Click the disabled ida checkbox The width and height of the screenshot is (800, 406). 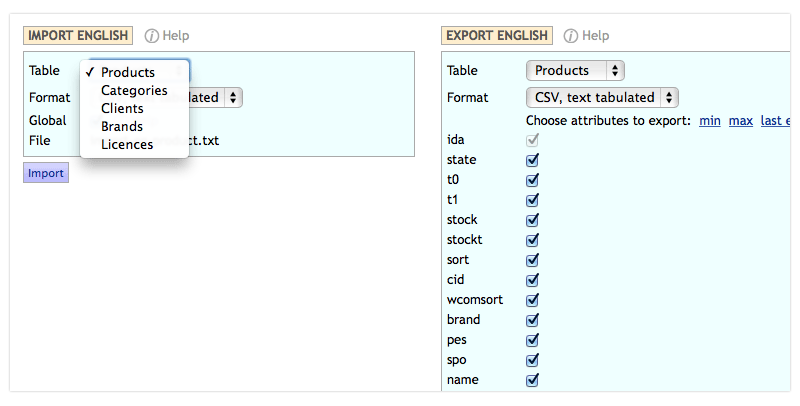[x=532, y=140]
